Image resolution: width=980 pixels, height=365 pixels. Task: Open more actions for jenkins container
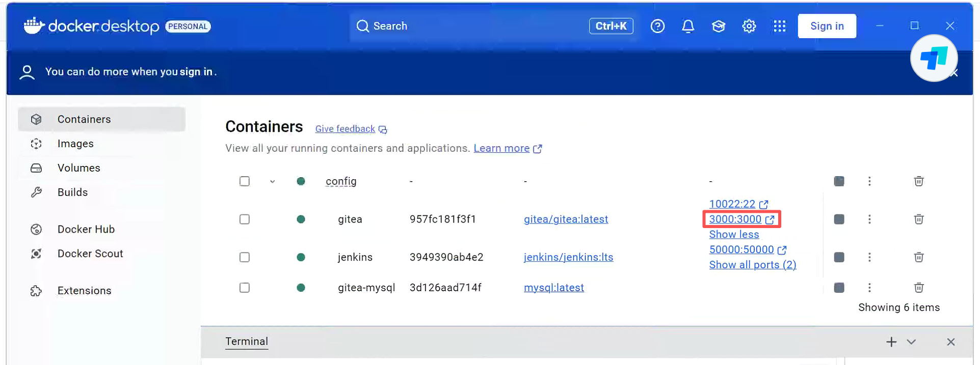869,257
